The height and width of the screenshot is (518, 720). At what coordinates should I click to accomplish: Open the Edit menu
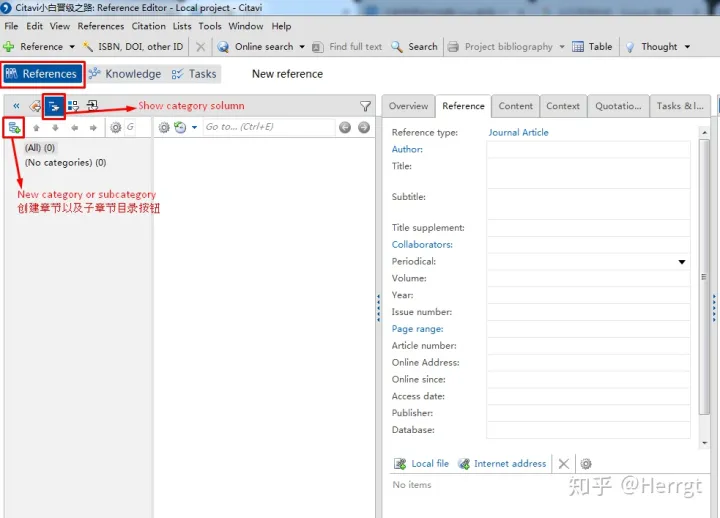coord(34,26)
